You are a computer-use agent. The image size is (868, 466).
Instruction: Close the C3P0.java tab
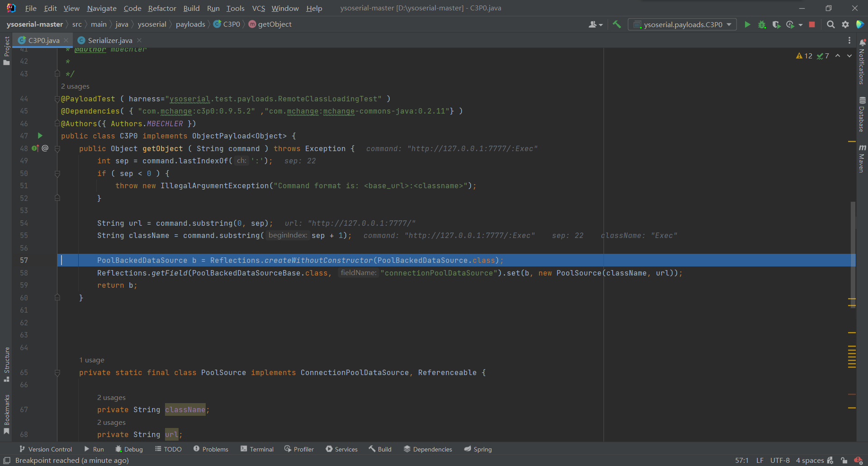click(66, 40)
